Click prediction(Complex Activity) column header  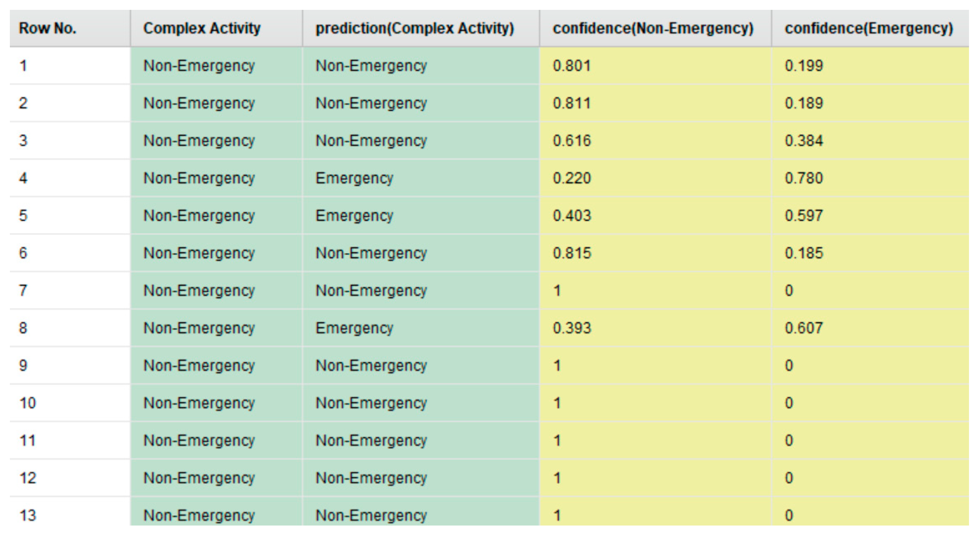click(415, 28)
